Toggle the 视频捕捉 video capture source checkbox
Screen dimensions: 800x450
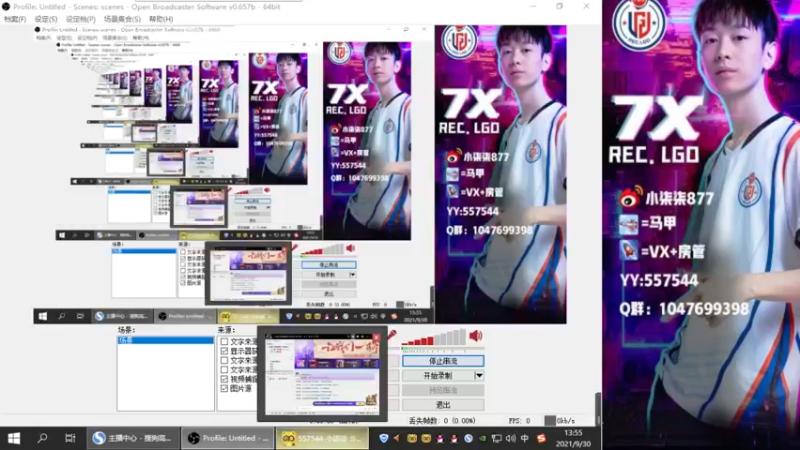click(x=224, y=379)
